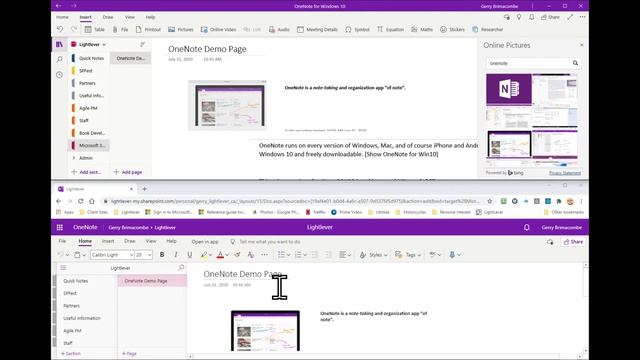640x360 pixels.
Task: Open the Netflix bookmark
Action: coord(315,212)
